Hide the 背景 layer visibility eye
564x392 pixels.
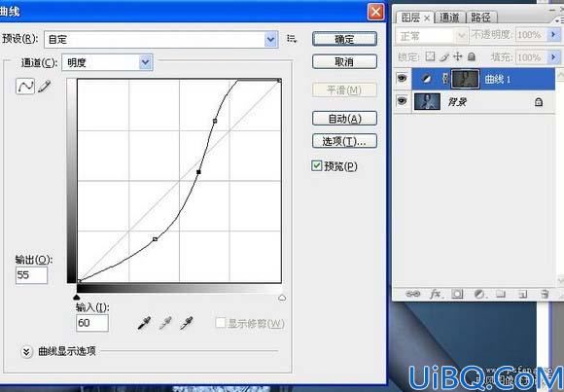(402, 101)
